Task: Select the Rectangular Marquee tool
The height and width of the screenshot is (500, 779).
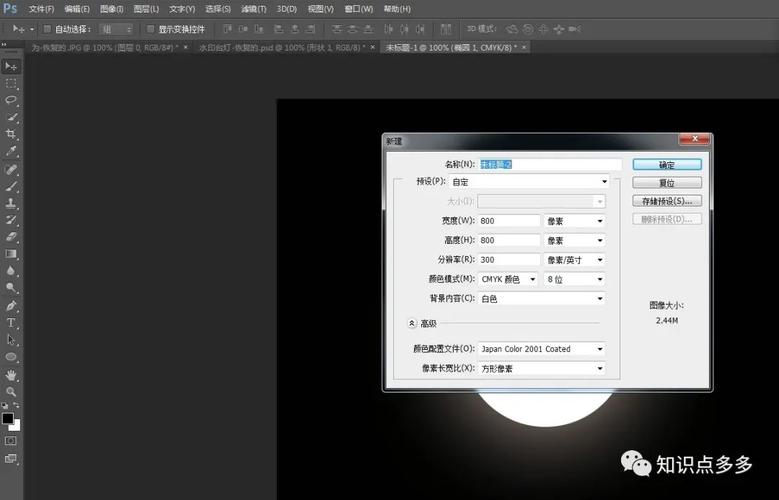Action: click(x=12, y=83)
